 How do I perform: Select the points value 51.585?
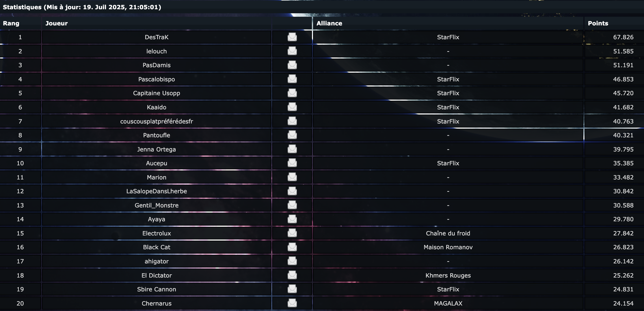coord(623,51)
